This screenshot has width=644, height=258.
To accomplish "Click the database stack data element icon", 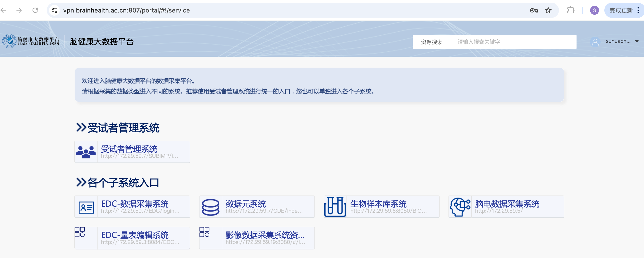I will pos(210,207).
